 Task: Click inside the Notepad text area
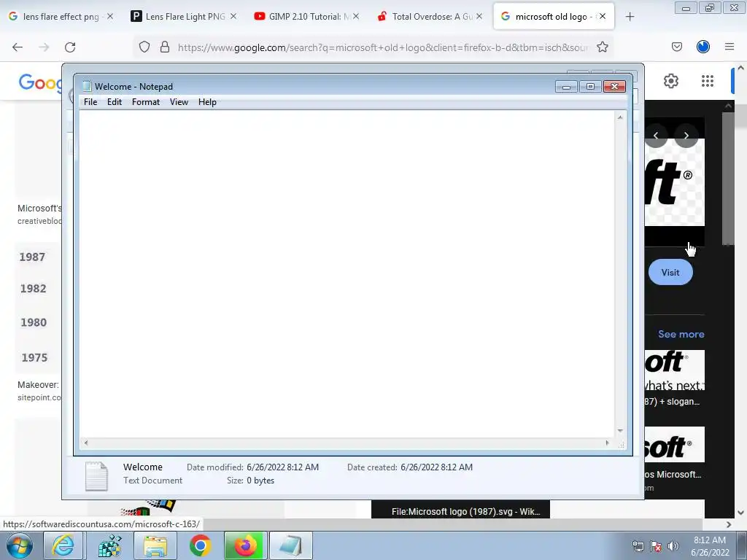(x=347, y=274)
